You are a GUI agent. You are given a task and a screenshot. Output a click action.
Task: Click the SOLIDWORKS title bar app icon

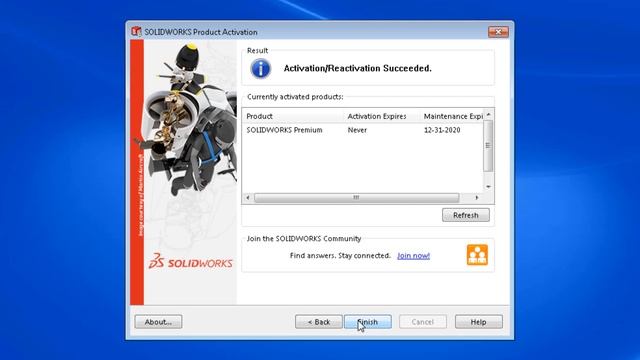pos(136,31)
